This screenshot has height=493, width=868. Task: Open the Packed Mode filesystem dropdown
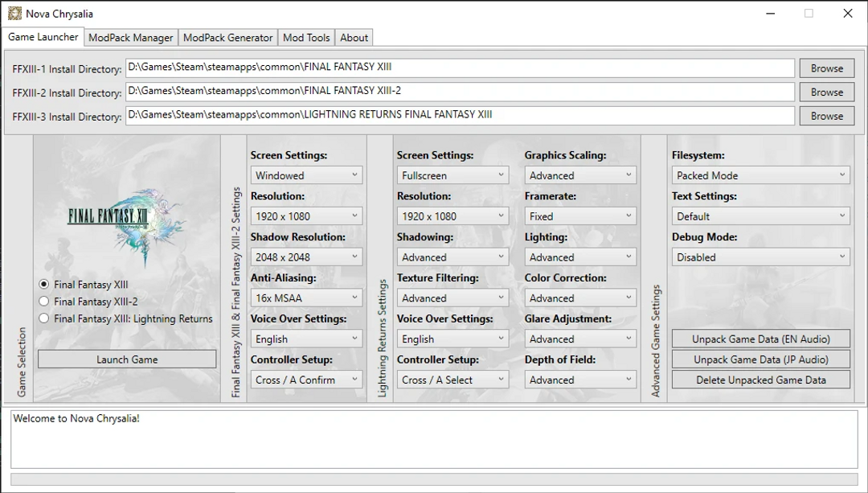click(x=760, y=175)
